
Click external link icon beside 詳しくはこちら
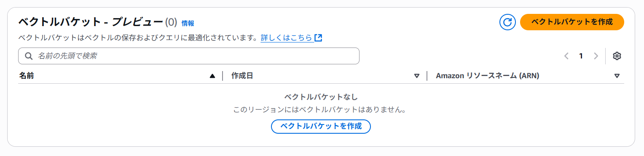(x=318, y=38)
